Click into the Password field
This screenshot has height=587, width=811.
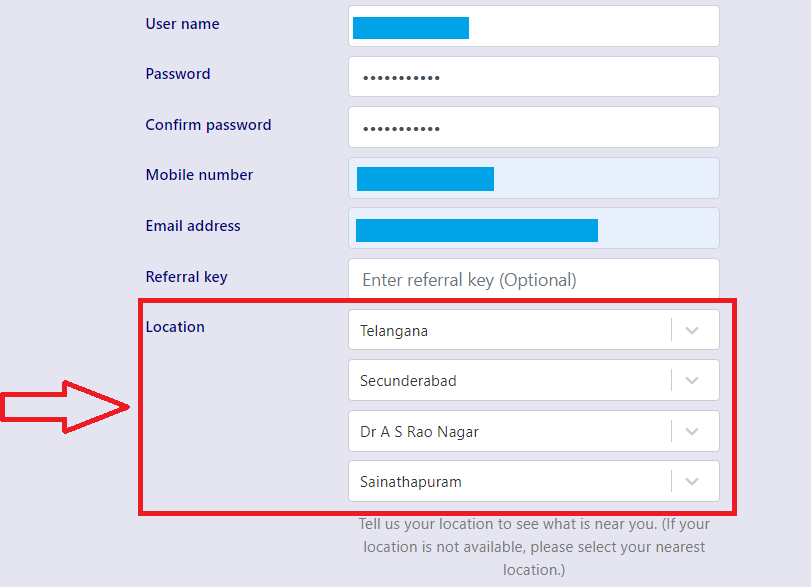(x=534, y=77)
